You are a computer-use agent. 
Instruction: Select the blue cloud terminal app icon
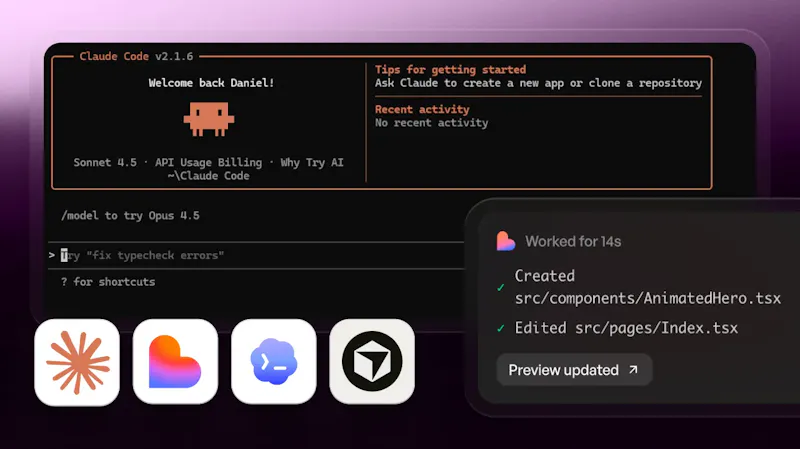point(273,362)
